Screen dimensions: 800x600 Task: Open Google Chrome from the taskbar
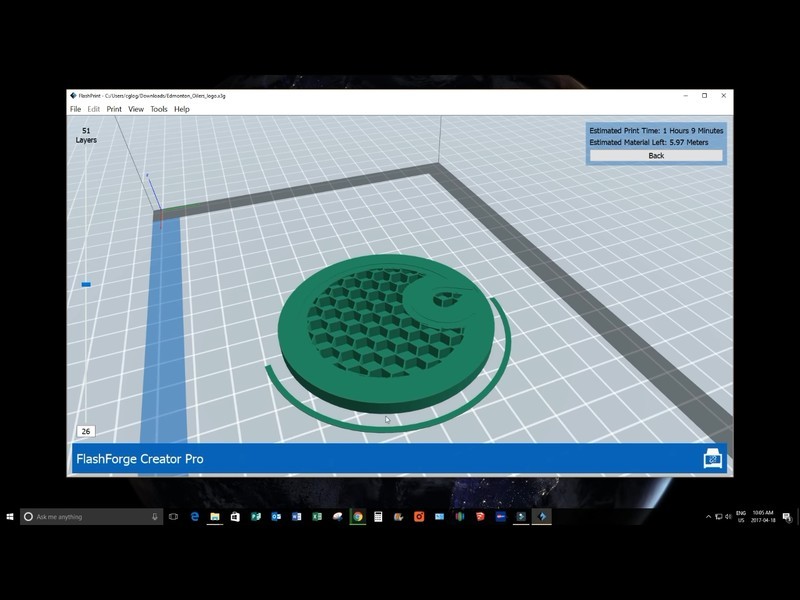357,517
